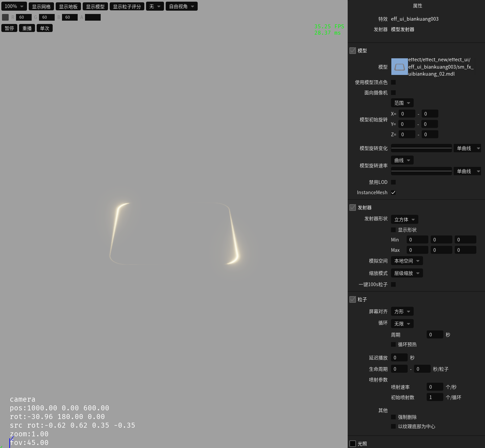Click the 延迟播放 seconds field
485x448 pixels.
(399, 358)
